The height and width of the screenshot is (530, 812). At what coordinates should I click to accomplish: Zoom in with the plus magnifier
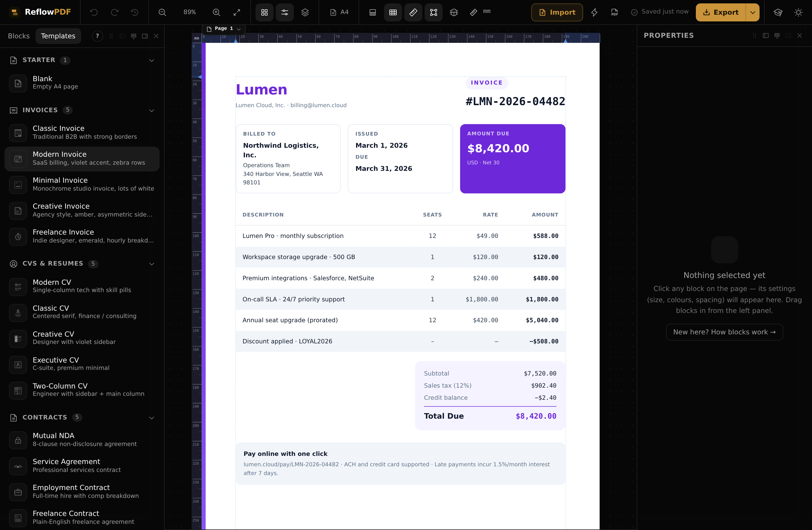(216, 12)
